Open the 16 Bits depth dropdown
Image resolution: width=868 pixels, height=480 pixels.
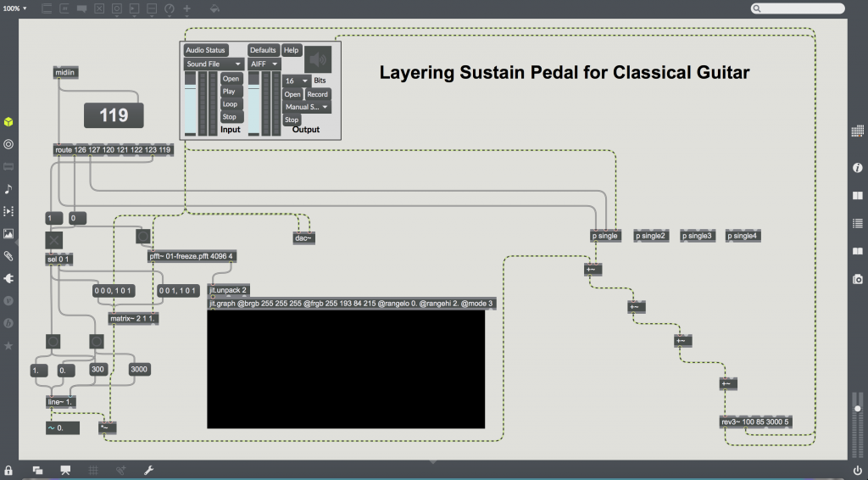tap(297, 81)
